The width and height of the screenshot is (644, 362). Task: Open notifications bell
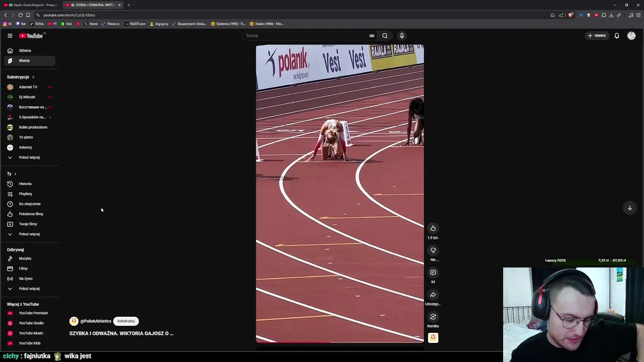click(616, 36)
